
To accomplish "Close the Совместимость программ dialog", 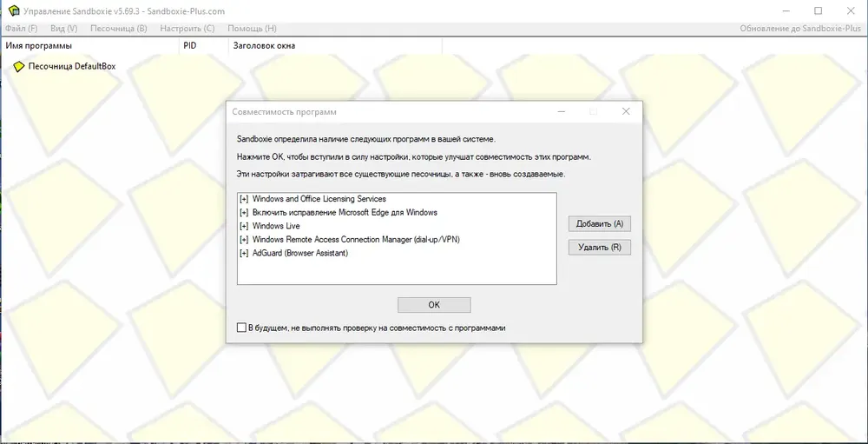I will [x=626, y=111].
